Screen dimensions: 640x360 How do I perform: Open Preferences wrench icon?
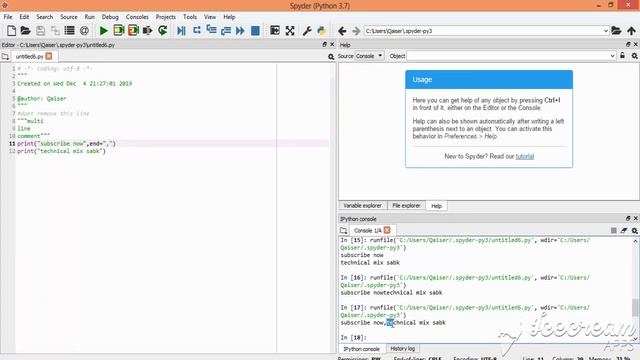pos(307,31)
